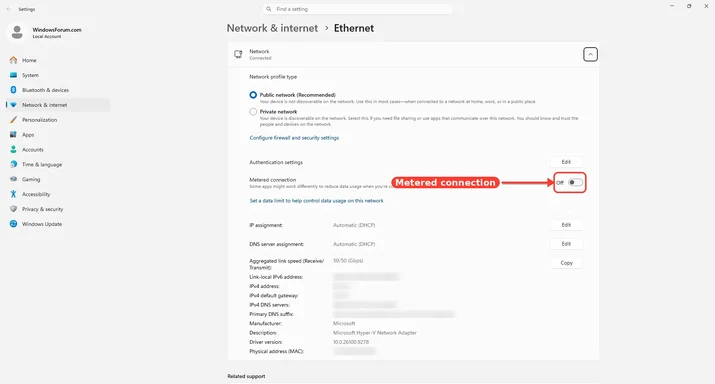Select the Network & internet wifi icon
Screen dimensions: 715x384
(x=13, y=105)
